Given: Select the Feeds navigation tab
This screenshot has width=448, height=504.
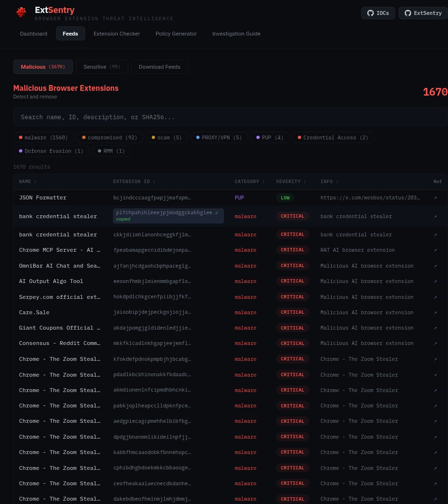Looking at the screenshot, I should coord(70,34).
